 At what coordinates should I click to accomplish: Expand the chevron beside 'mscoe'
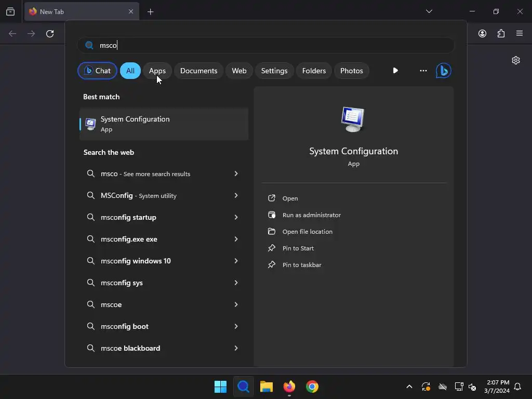(x=236, y=304)
